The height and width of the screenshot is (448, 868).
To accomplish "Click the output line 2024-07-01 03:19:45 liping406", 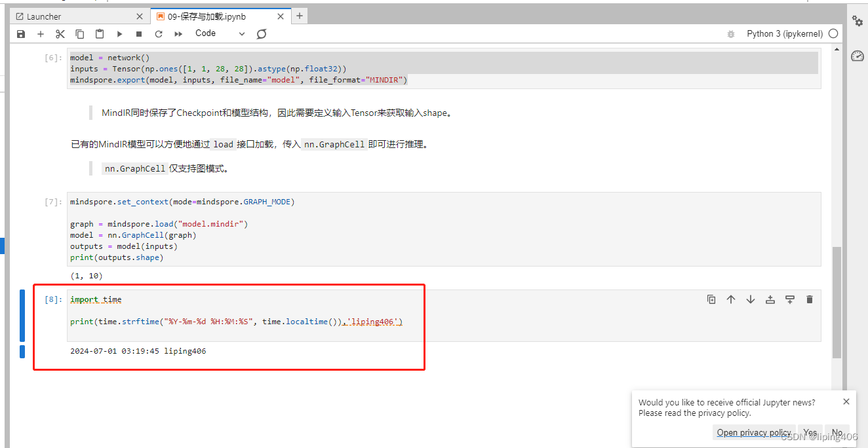I will point(138,351).
